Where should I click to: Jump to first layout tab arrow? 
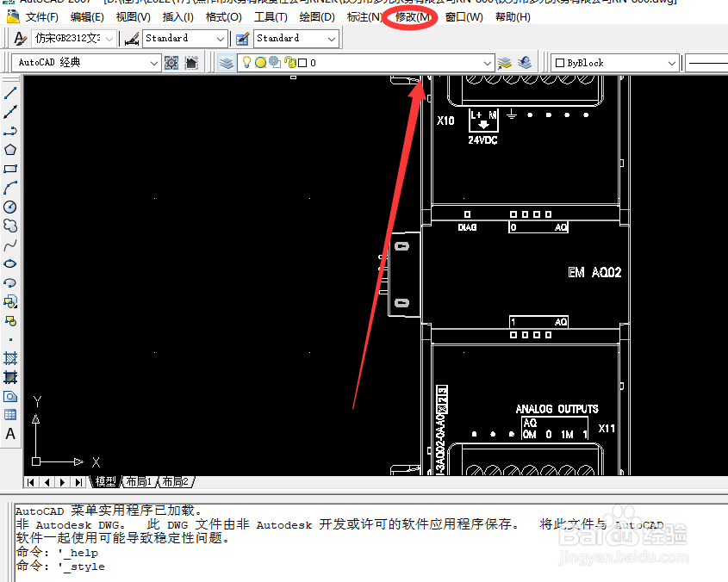31,482
